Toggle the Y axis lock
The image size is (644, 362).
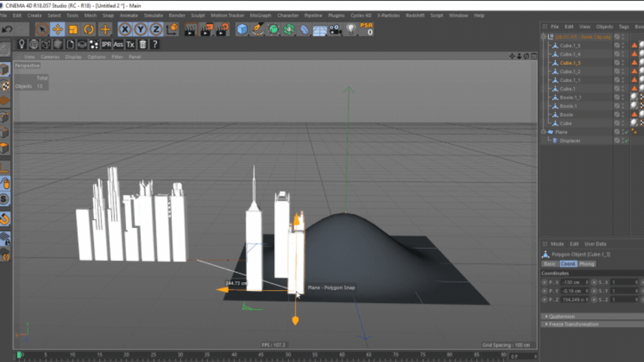140,29
